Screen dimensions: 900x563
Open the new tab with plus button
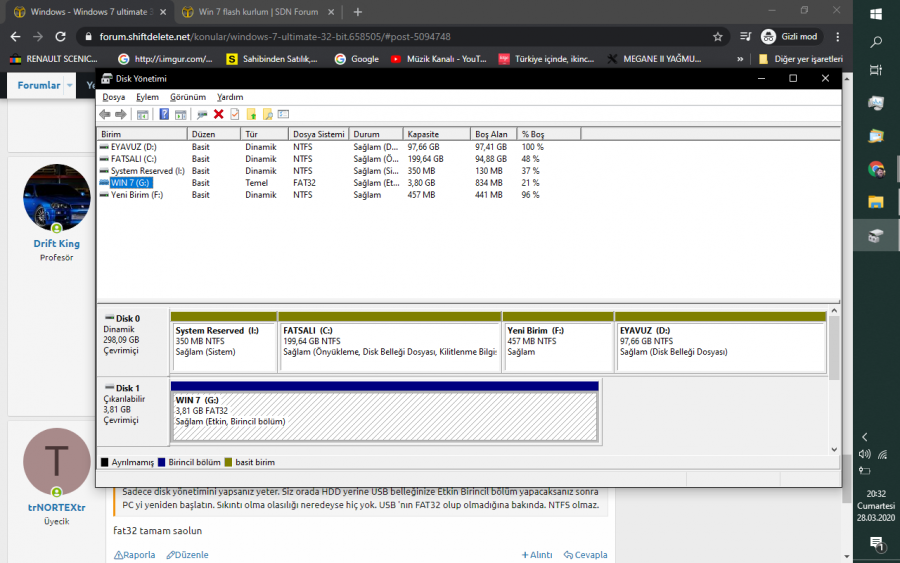coord(358,12)
